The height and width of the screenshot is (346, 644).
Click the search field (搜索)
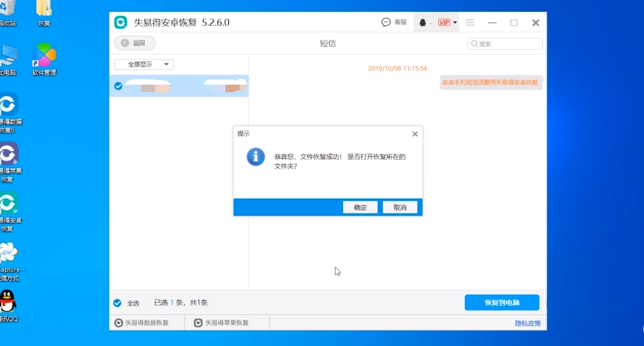[505, 44]
